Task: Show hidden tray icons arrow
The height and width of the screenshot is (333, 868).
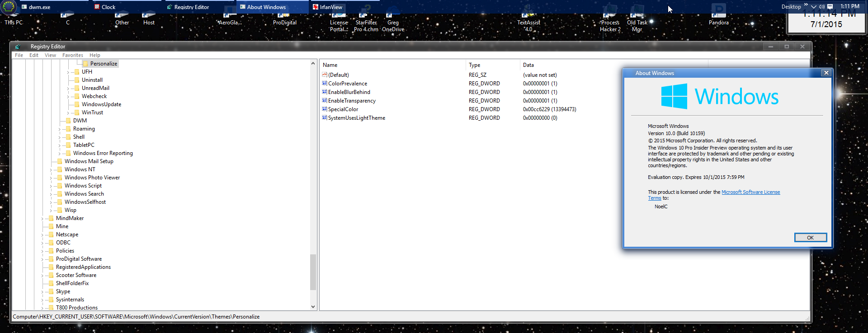Action: pos(814,7)
